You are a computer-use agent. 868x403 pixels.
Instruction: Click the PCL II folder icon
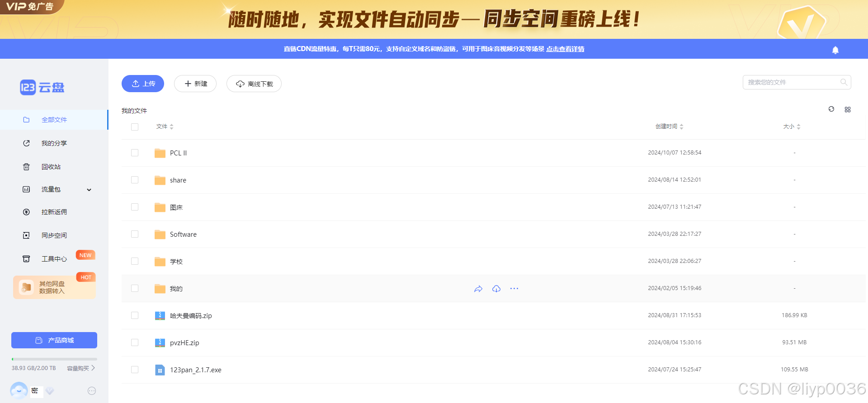coord(160,153)
